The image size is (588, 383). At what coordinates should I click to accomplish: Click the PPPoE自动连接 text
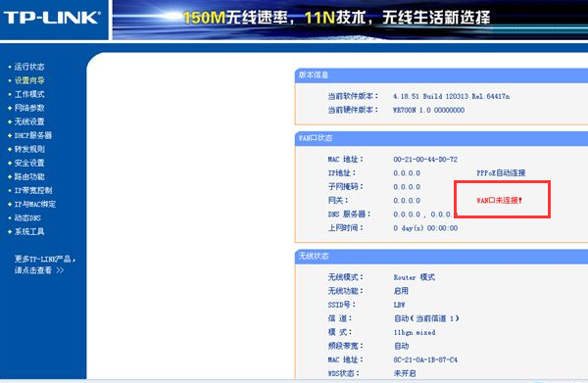(501, 172)
